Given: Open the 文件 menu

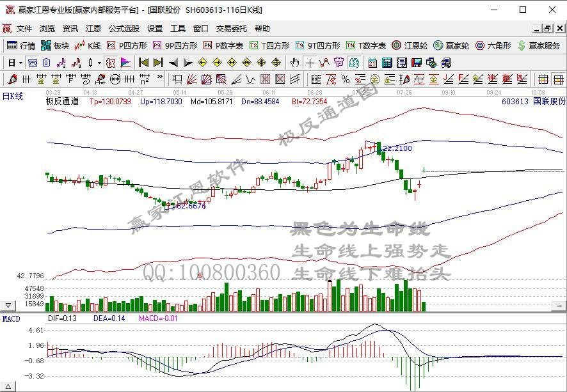Looking at the screenshot, I should 24,29.
